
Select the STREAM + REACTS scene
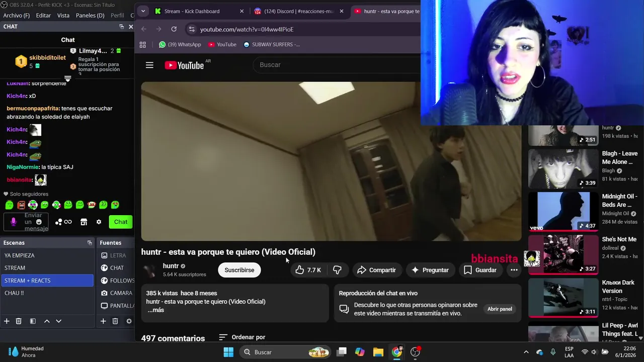click(x=47, y=281)
